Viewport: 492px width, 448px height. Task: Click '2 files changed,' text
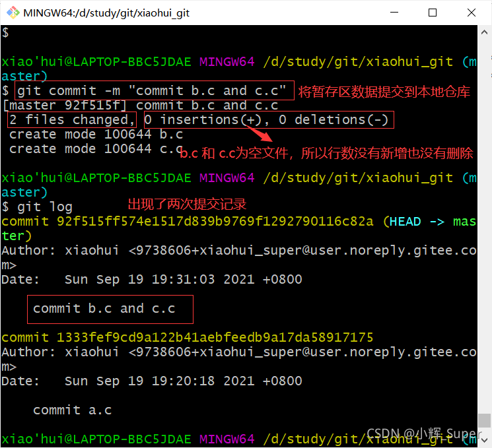72,120
